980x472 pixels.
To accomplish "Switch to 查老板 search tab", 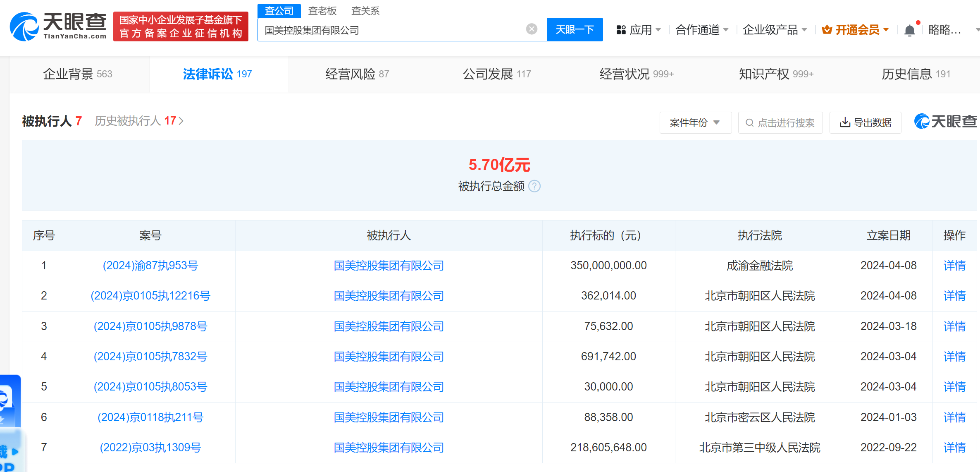I will [322, 11].
